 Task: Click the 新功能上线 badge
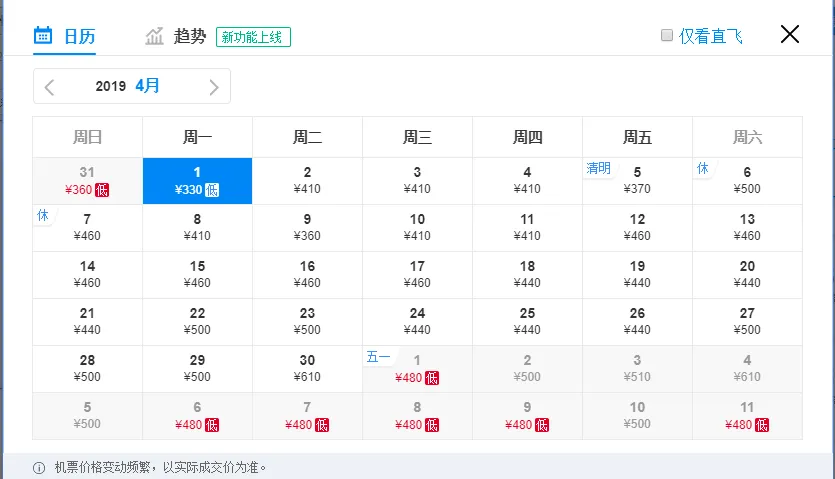pyautogui.click(x=253, y=37)
